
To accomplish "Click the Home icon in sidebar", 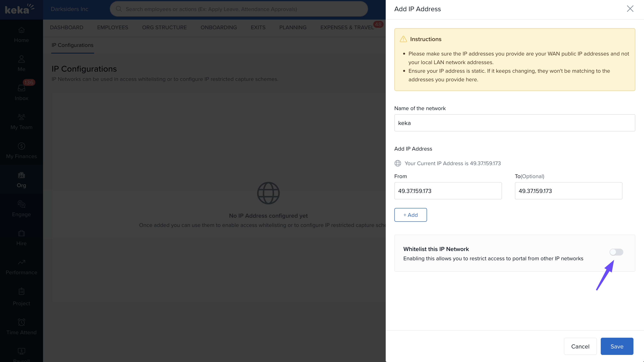I will tap(22, 30).
